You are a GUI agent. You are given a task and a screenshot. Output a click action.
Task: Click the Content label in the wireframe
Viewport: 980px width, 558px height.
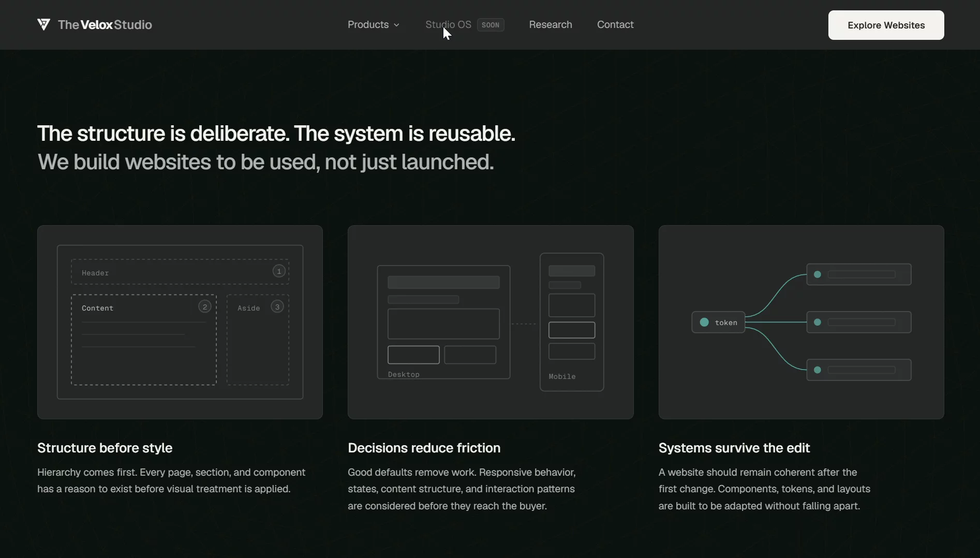(97, 308)
